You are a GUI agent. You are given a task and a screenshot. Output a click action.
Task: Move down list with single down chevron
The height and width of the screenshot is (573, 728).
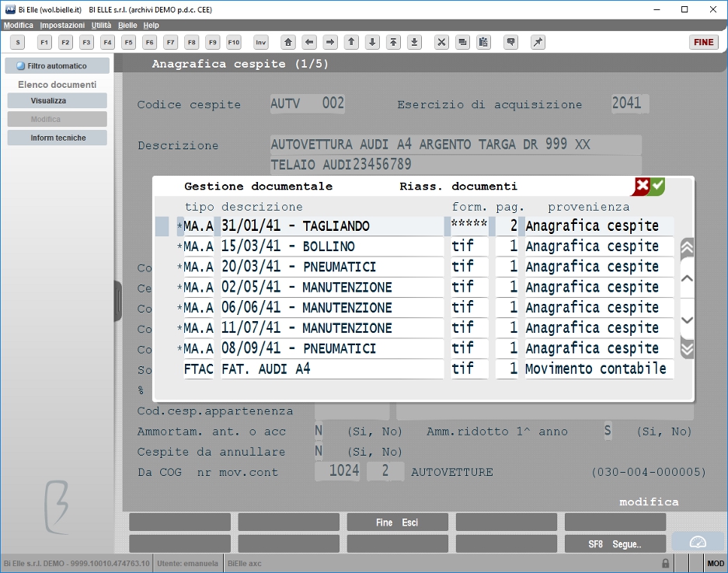pyautogui.click(x=687, y=320)
